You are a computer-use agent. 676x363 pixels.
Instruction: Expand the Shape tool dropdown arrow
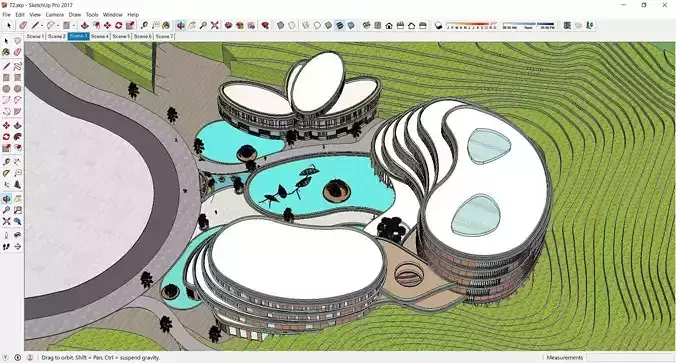pyautogui.click(x=74, y=26)
